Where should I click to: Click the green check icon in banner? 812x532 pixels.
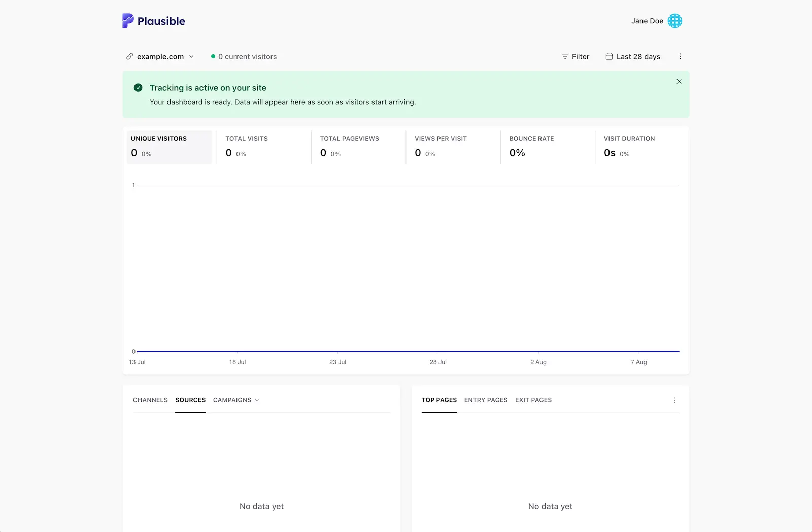(x=138, y=88)
